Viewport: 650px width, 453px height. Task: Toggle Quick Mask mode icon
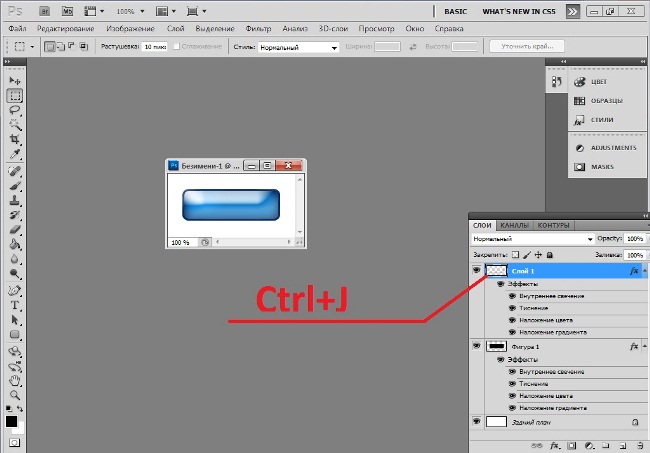point(14,443)
